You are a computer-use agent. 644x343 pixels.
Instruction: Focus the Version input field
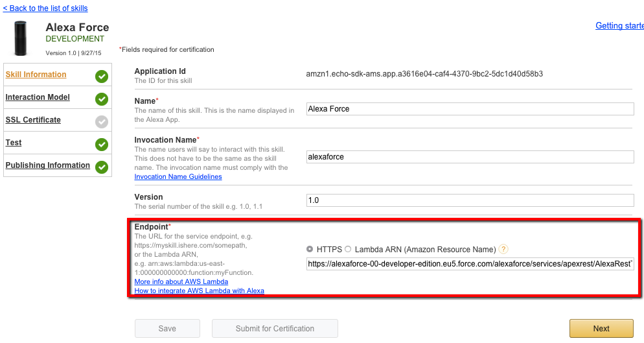tap(470, 200)
